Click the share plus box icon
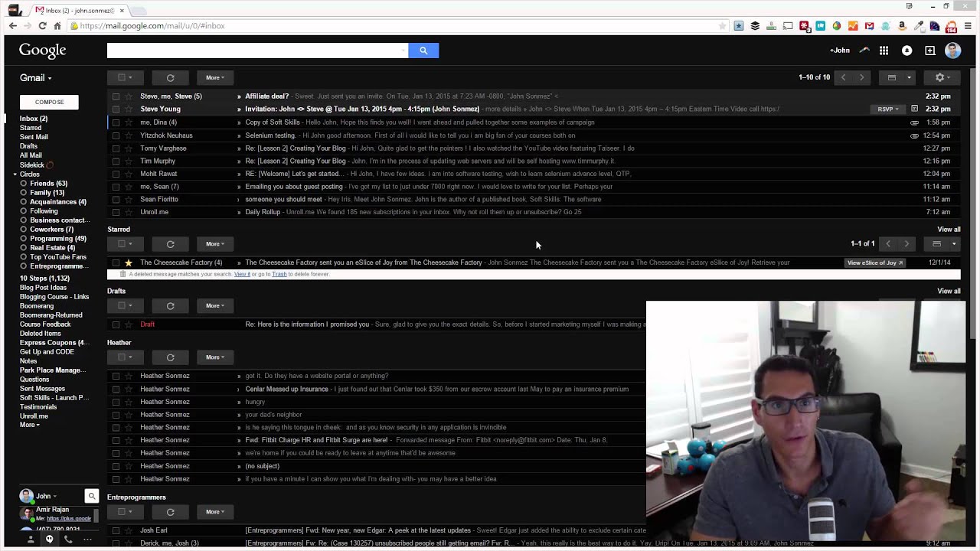The image size is (980, 551). point(929,51)
